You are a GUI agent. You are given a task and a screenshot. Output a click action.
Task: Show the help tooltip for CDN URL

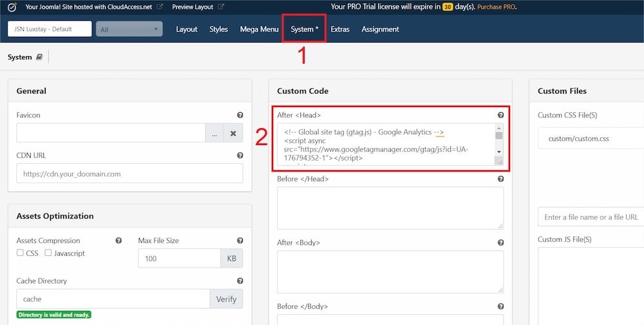(x=240, y=155)
